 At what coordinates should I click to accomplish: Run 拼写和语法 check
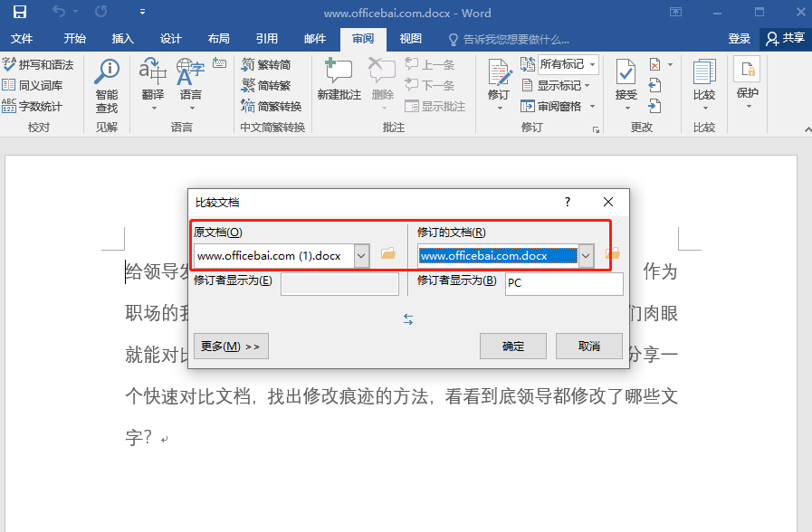point(38,64)
